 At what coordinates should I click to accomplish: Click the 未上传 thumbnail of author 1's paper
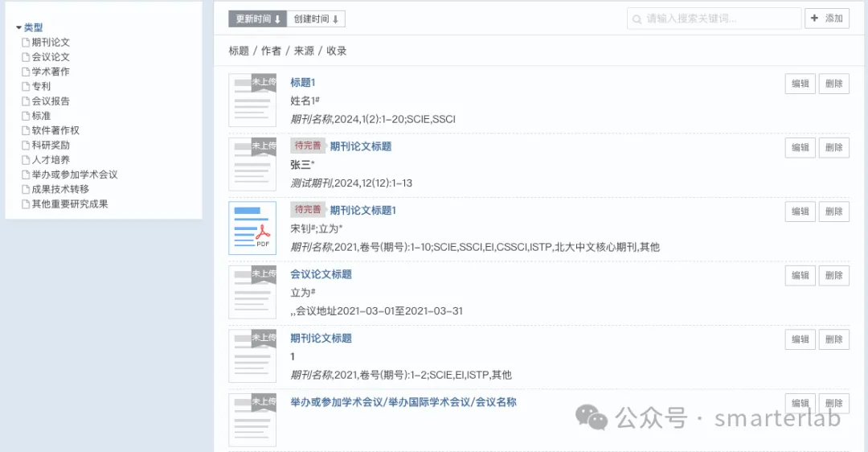click(x=252, y=355)
